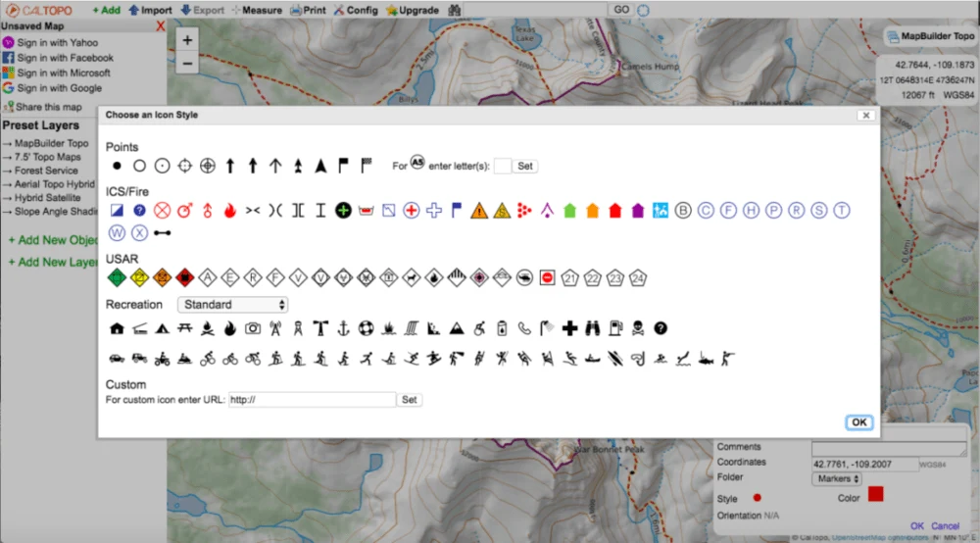Click the Upgrade menu item
The height and width of the screenshot is (543, 980).
(413, 10)
